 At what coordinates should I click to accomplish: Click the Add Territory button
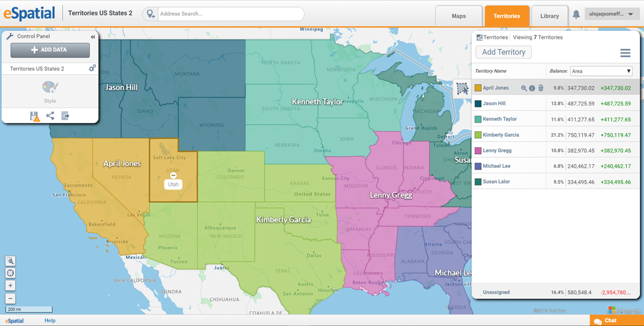coord(504,52)
